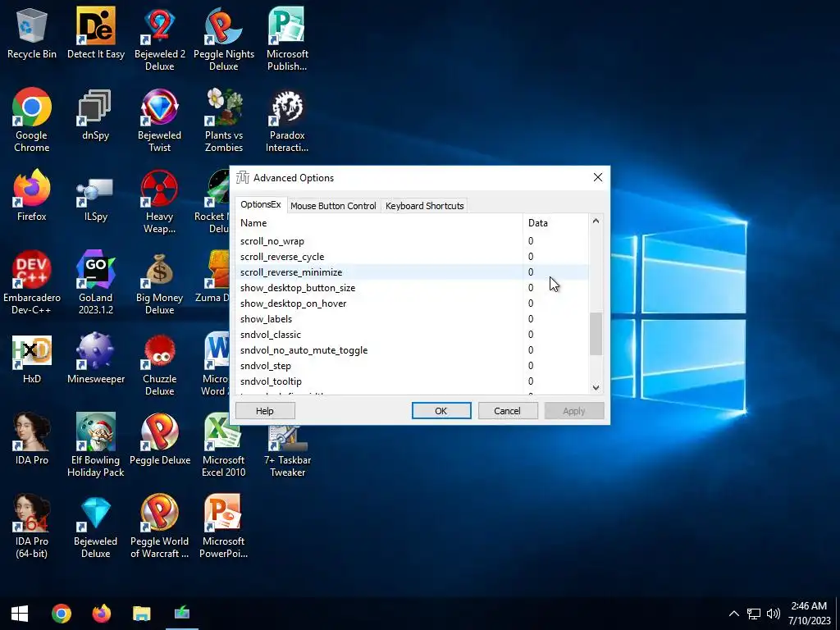Image resolution: width=840 pixels, height=630 pixels.
Task: Open Big Money Deluxe shortcut
Action: point(160,282)
